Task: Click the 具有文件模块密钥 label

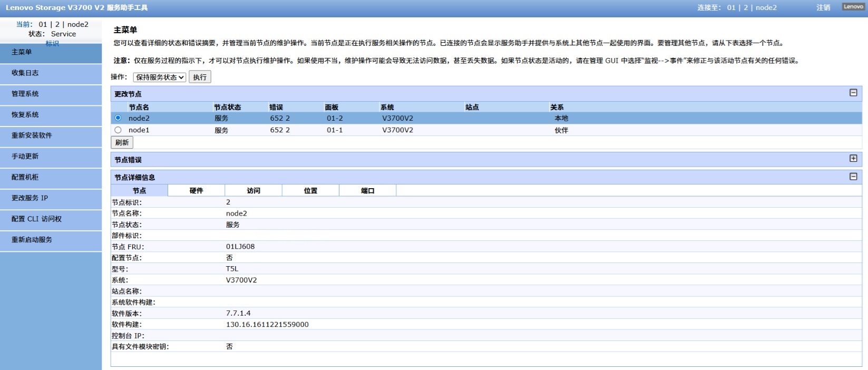Action: tap(140, 346)
